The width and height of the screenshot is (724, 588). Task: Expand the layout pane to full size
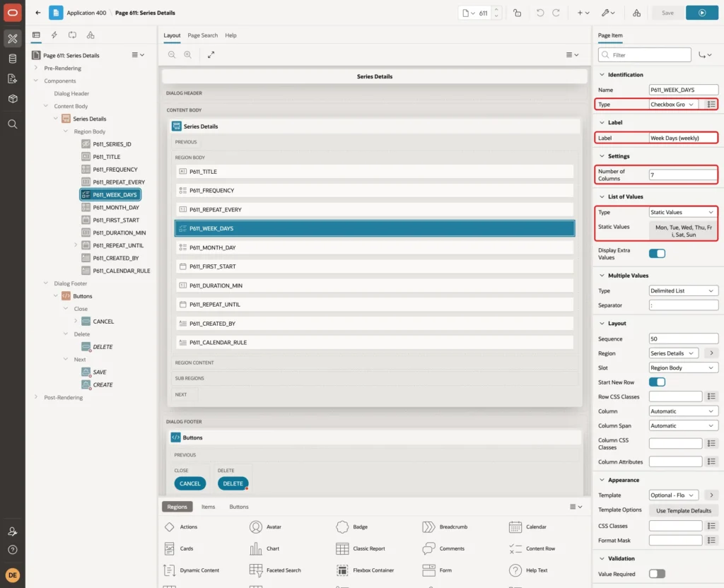(211, 54)
